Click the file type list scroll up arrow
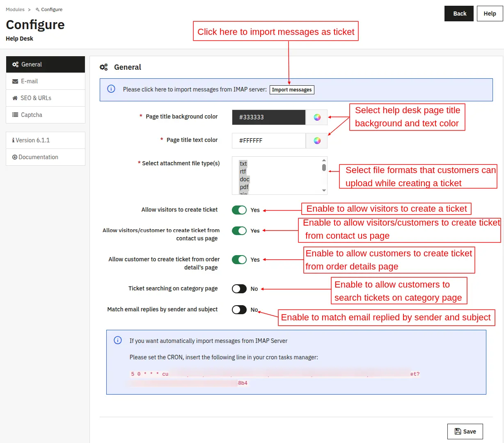This screenshot has height=443, width=504. (324, 160)
